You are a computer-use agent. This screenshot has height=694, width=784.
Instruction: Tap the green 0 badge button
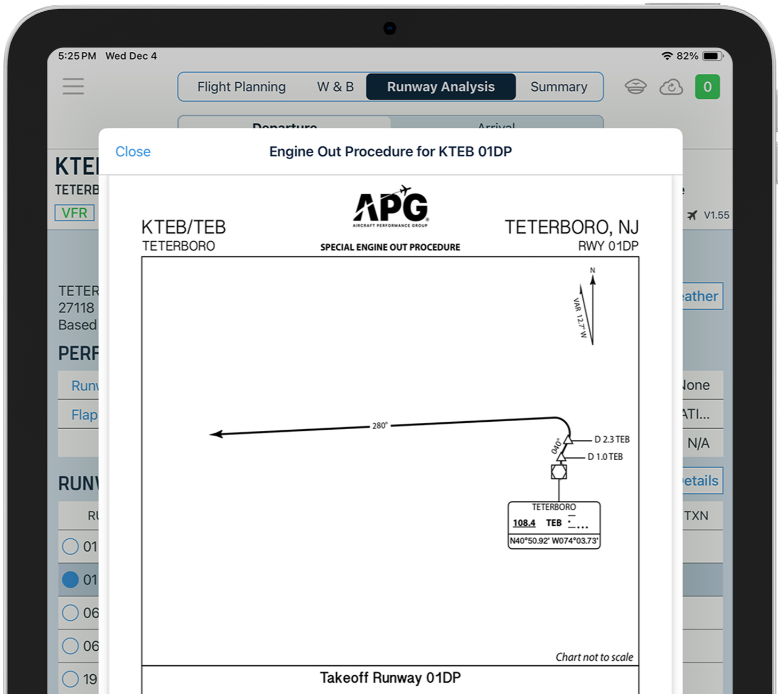tap(707, 86)
